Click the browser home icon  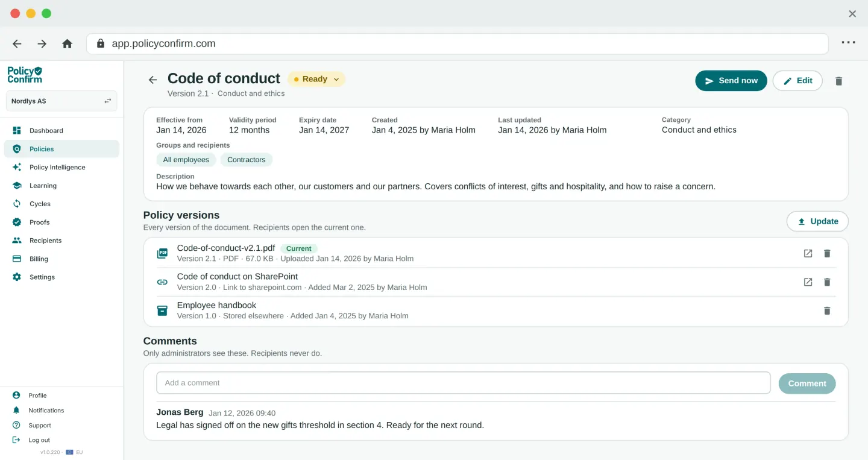[67, 43]
